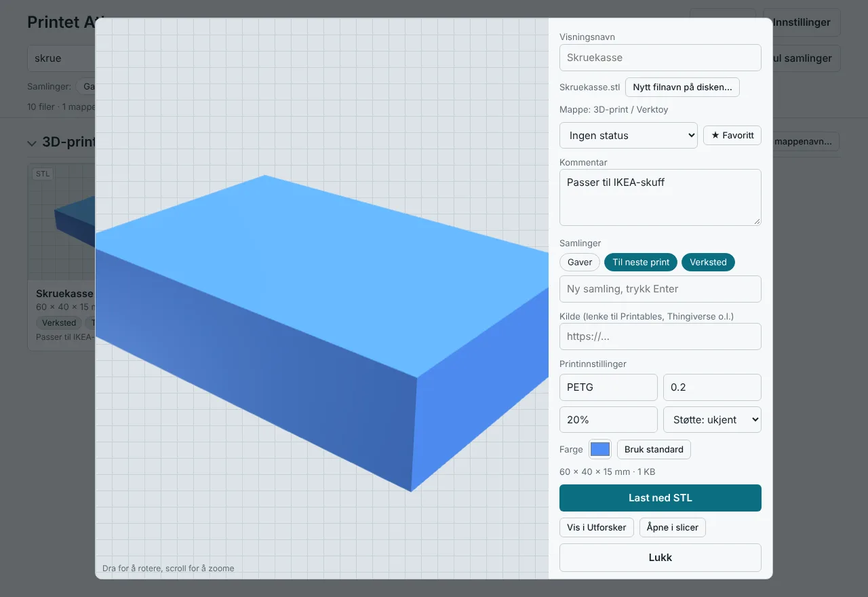Open Innstillinger button in background header
This screenshot has width=868, height=597.
tap(802, 22)
